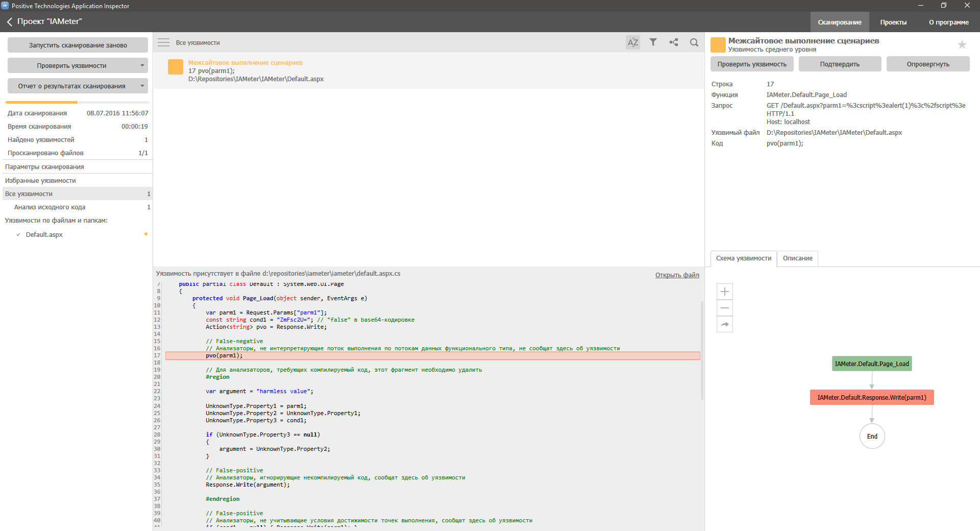Click the Найдено уязвимостей row

tap(78, 139)
